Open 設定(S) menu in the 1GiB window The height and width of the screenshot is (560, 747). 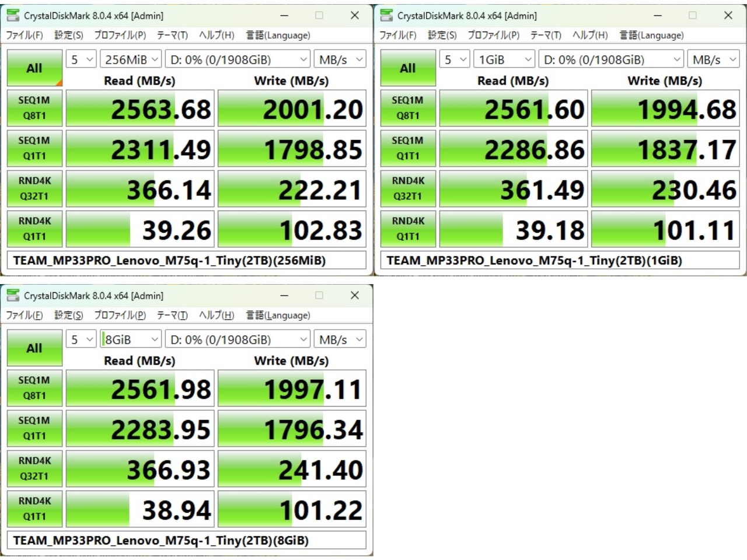coord(442,35)
